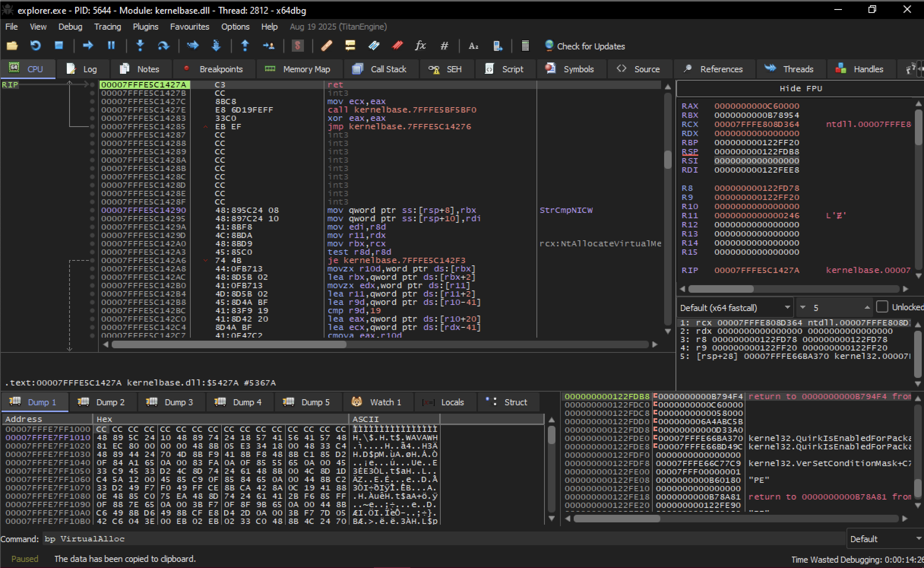Open the comments toolbar icon
Viewport: 924px width, 568px height.
[x=350, y=46]
